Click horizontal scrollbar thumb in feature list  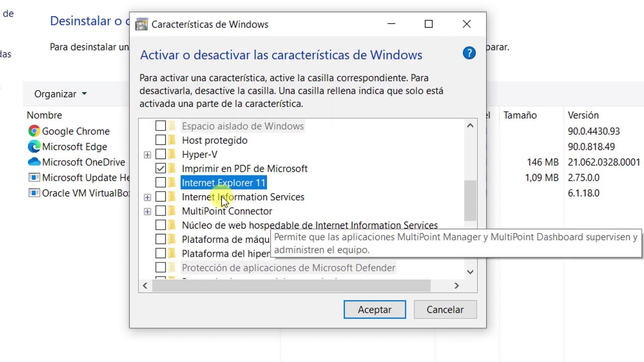point(291,286)
